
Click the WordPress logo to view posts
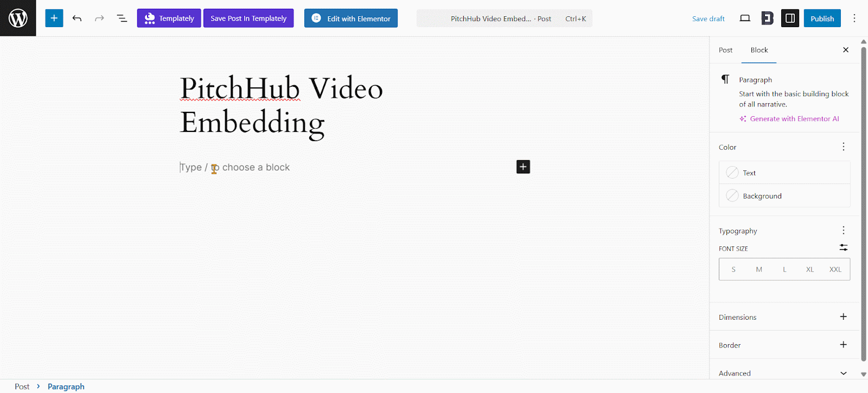pyautogui.click(x=18, y=18)
